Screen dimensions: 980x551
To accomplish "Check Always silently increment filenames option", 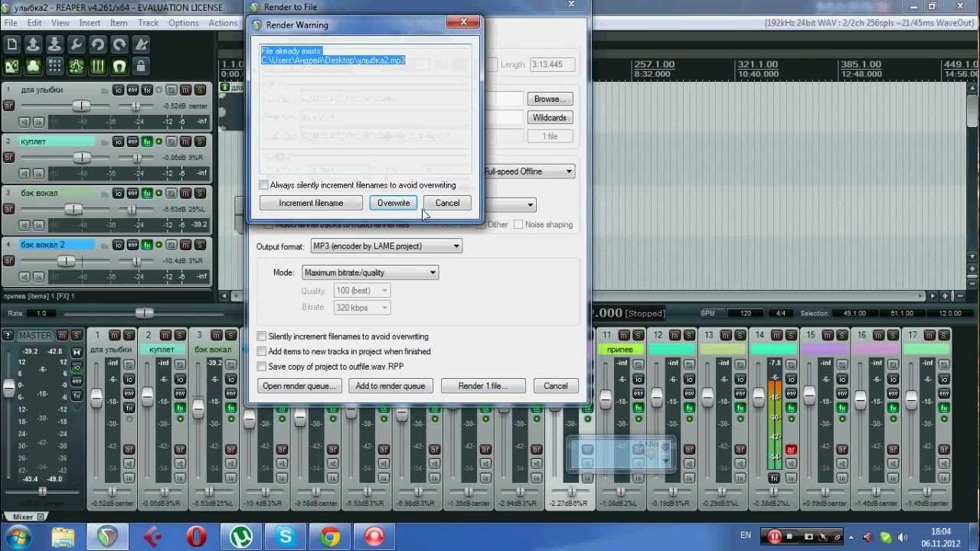I will coord(264,185).
